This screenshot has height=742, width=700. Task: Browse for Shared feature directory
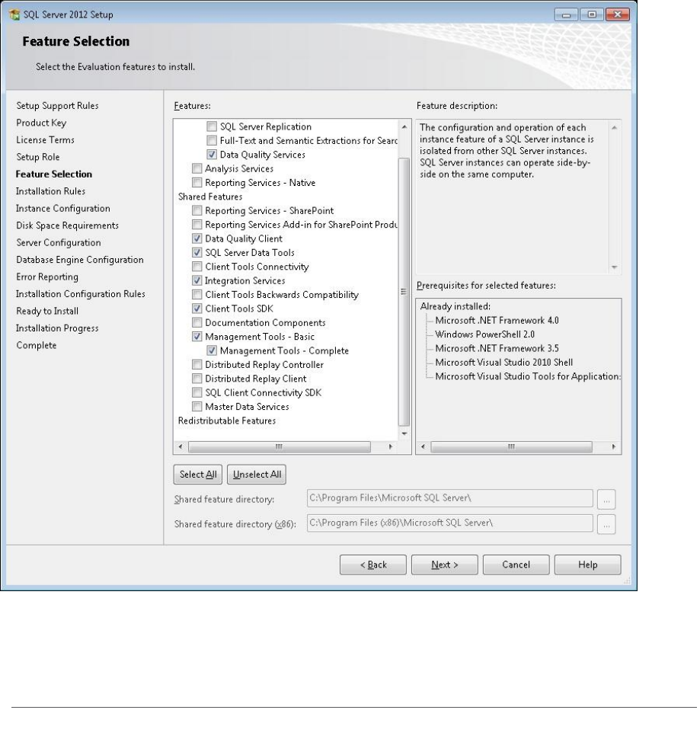coord(606,499)
